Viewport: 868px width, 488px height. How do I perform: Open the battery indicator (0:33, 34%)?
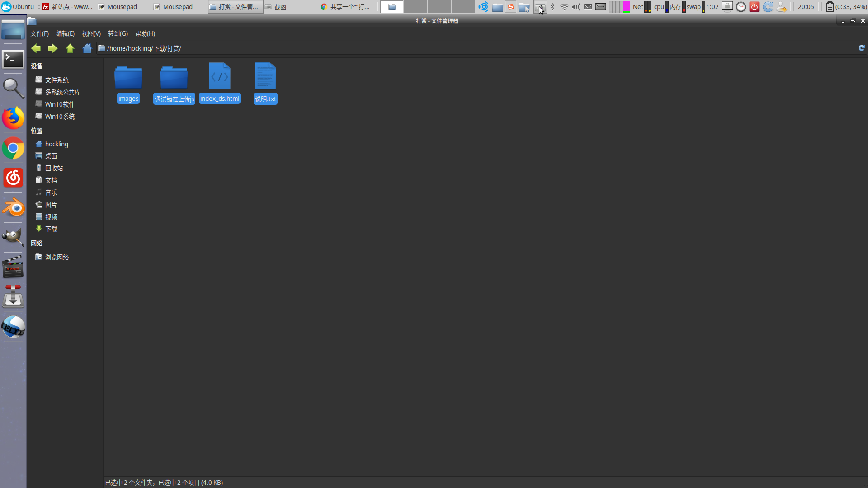coord(846,7)
